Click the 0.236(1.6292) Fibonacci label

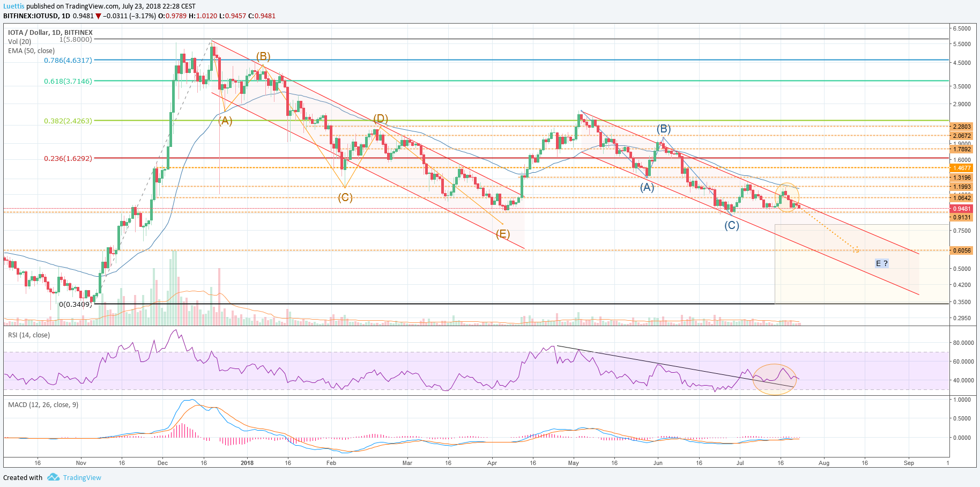click(x=68, y=158)
